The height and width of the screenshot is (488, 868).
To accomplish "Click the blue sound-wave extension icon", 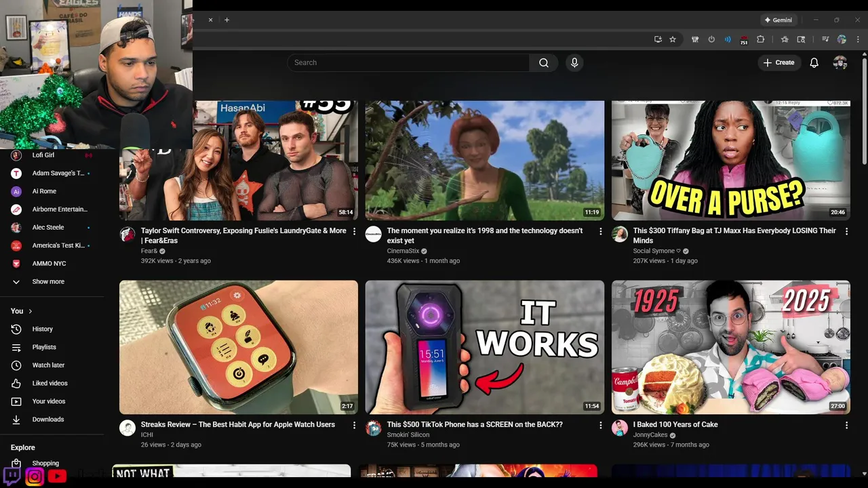I will pos(728,39).
